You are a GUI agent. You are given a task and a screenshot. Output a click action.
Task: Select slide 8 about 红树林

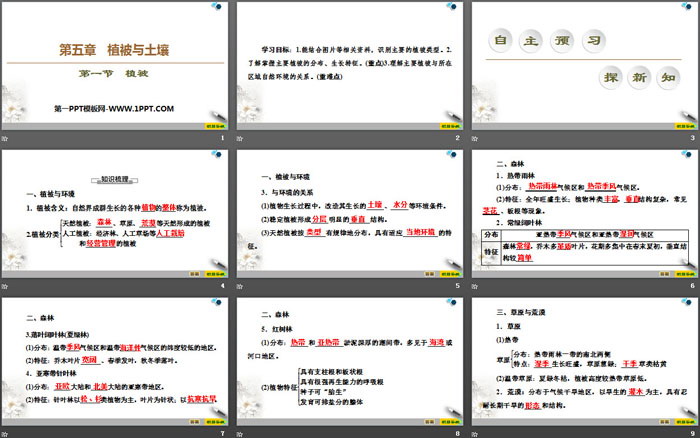(x=350, y=362)
